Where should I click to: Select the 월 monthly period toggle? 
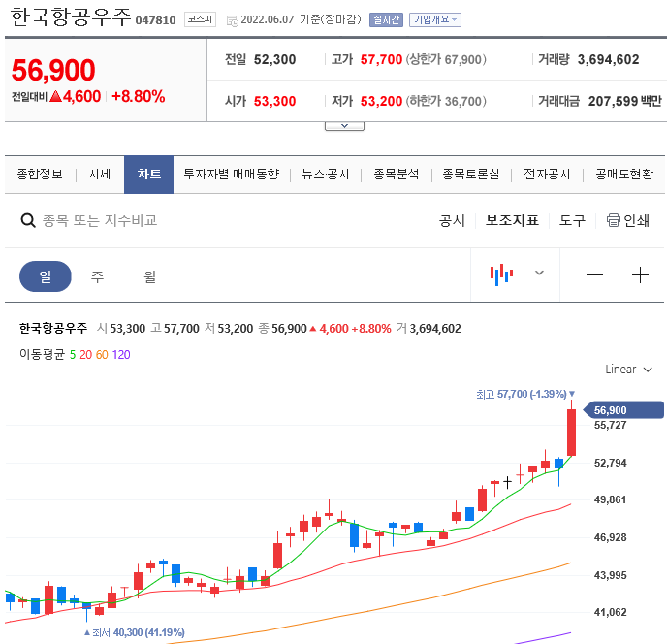point(149,276)
